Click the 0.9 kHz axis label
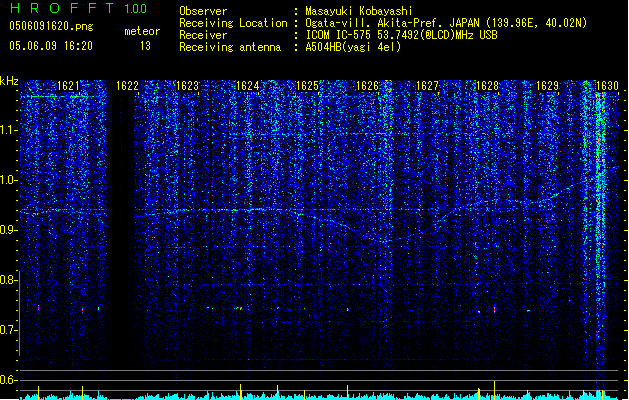Screen dimensions: 629x400 [9, 230]
